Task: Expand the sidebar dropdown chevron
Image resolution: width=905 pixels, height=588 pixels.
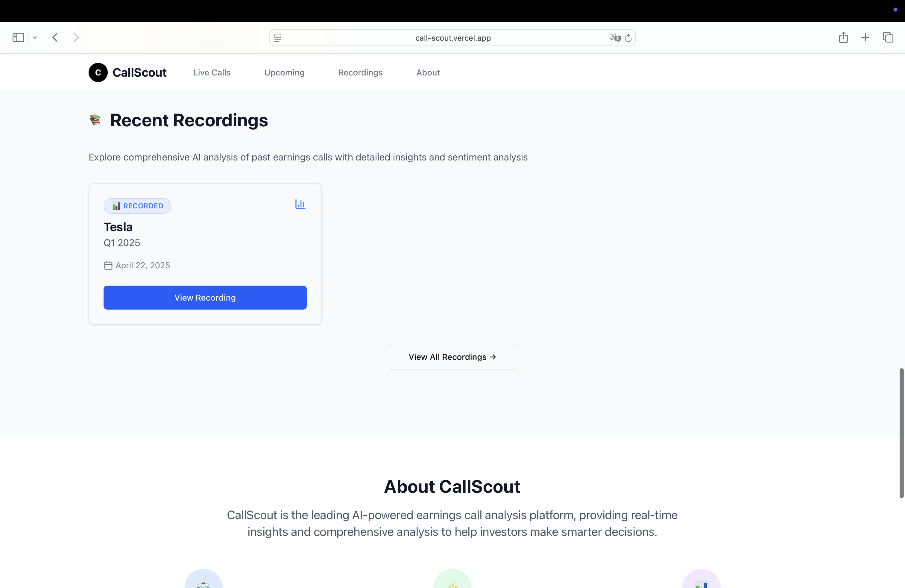Action: [x=35, y=37]
